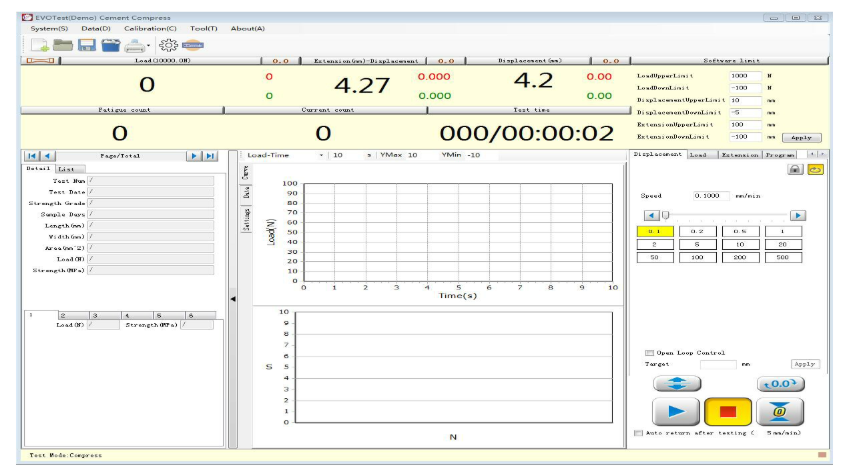Select the Displacement control tab
The width and height of the screenshot is (842, 467).
657,154
